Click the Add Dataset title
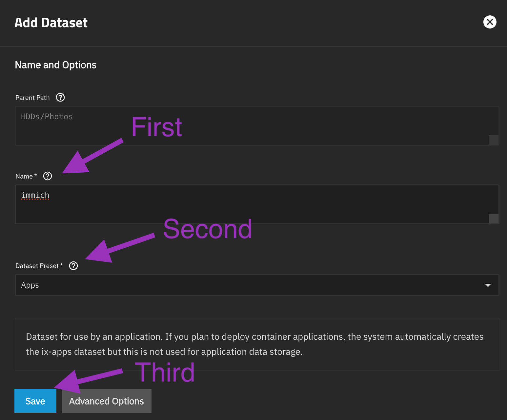507x420 pixels. [51, 23]
